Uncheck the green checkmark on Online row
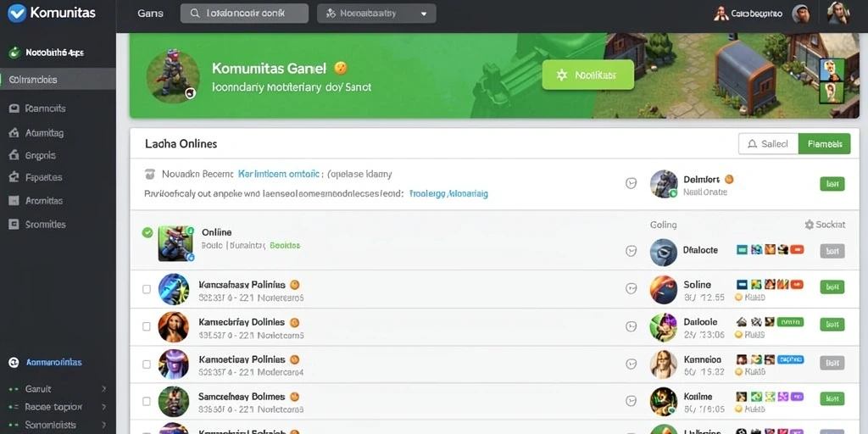 [147, 232]
